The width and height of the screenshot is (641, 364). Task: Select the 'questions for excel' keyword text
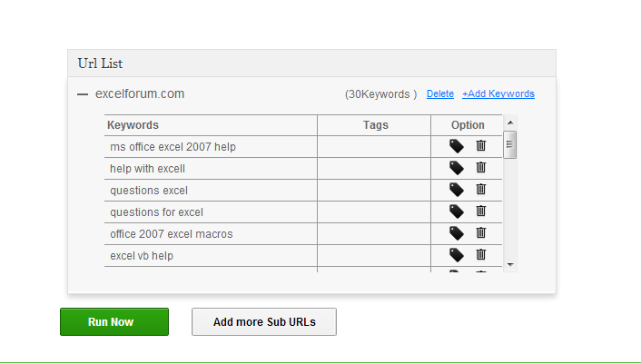156,212
